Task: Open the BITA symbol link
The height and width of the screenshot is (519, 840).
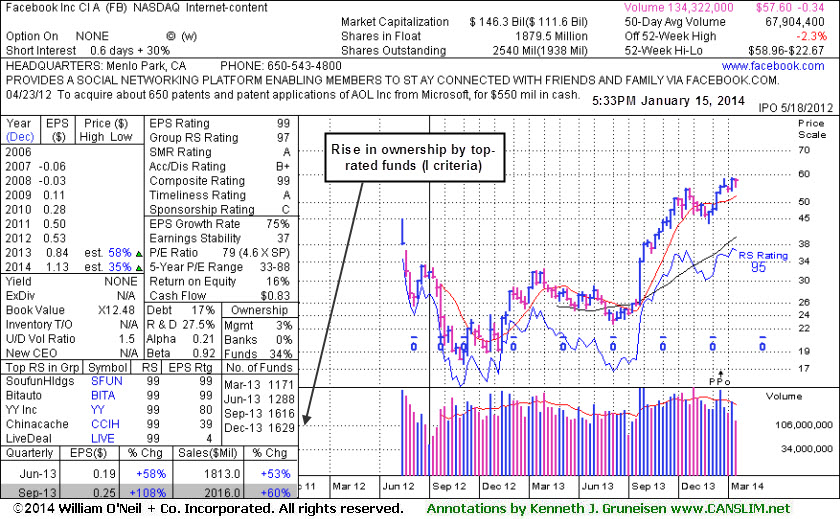Action: tap(103, 395)
